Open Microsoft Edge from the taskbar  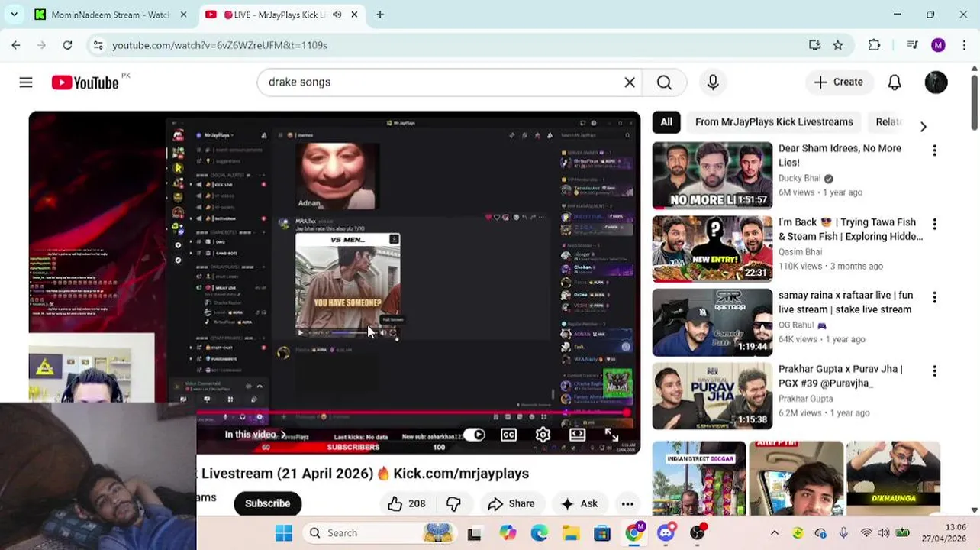pos(539,533)
